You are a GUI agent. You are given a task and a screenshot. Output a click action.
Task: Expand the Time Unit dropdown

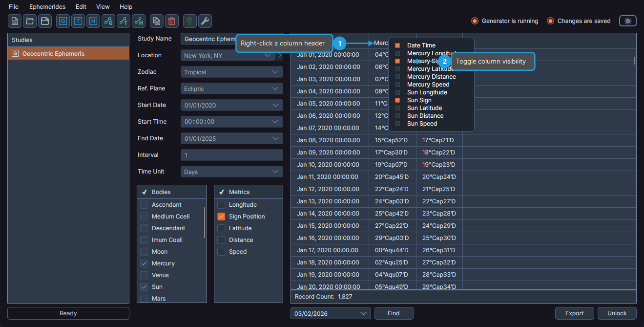231,171
